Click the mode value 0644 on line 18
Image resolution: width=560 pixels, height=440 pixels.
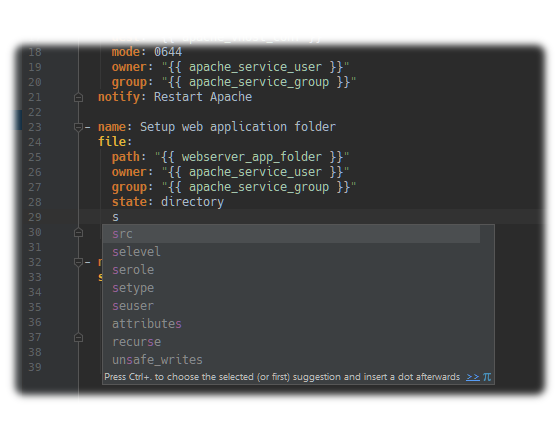168,52
